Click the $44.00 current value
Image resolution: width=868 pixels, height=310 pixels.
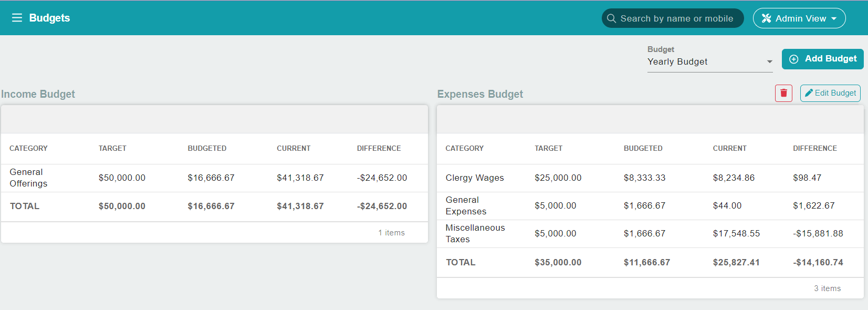[727, 206]
